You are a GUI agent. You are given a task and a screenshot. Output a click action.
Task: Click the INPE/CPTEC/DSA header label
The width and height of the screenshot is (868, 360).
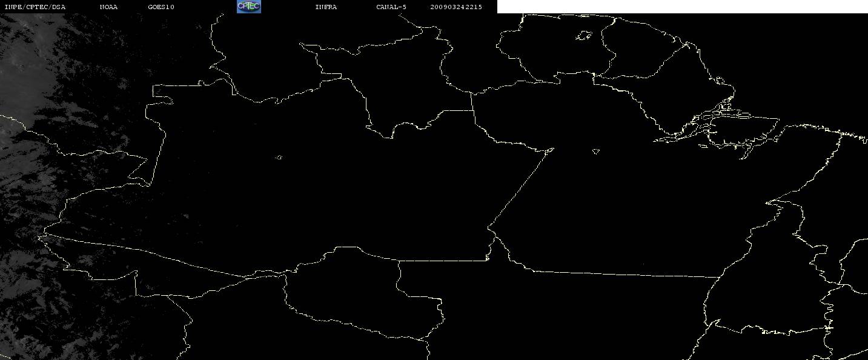tap(35, 7)
